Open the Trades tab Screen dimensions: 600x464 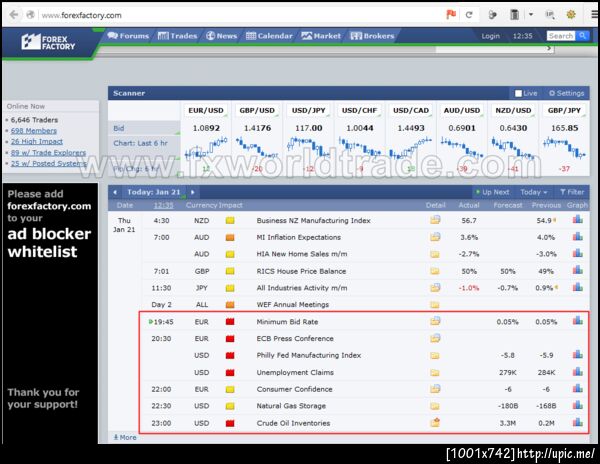tap(177, 36)
